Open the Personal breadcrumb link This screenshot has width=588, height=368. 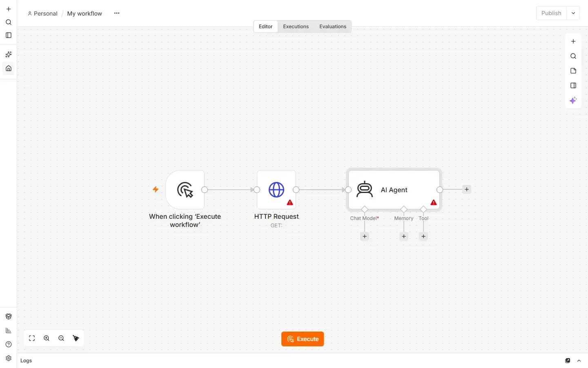[x=42, y=13]
